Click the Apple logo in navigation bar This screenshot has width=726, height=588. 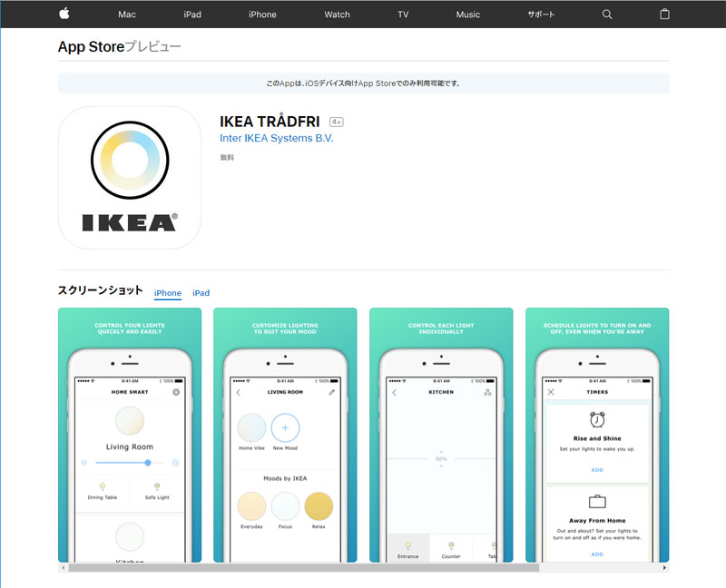tap(64, 14)
